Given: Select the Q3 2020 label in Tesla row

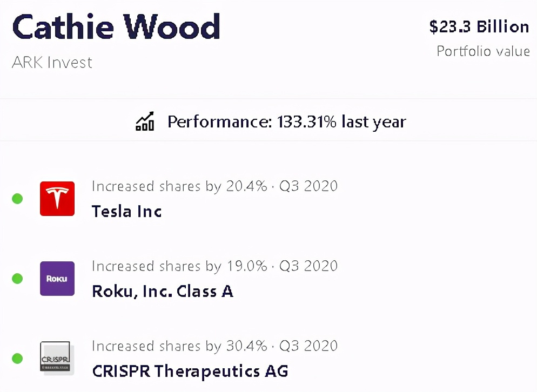Looking at the screenshot, I should pyautogui.click(x=308, y=186).
